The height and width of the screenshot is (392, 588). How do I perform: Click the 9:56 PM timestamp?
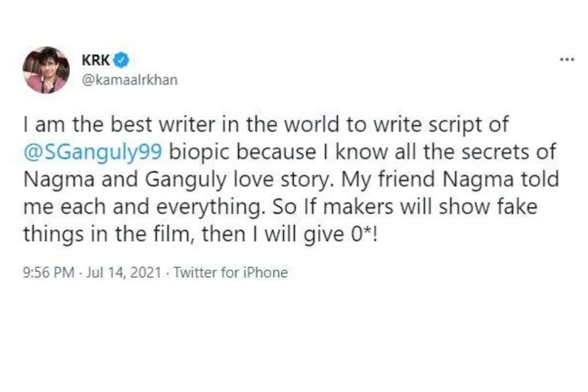point(48,272)
